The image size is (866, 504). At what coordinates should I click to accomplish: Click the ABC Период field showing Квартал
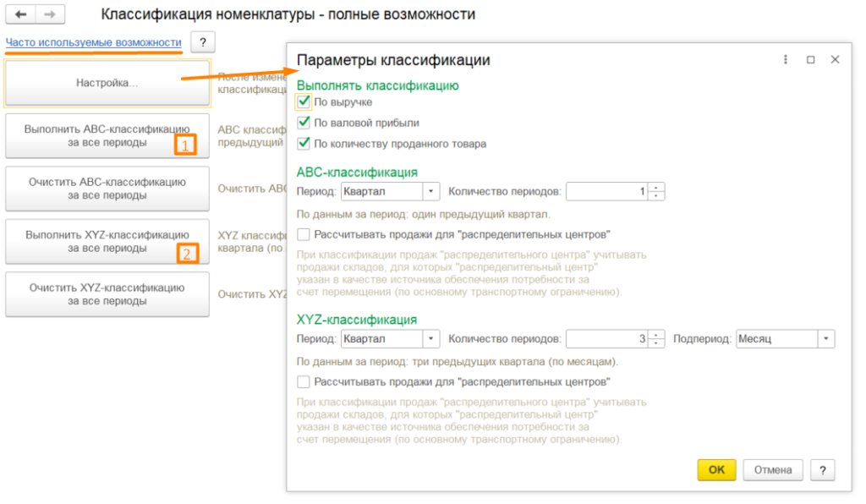(382, 192)
